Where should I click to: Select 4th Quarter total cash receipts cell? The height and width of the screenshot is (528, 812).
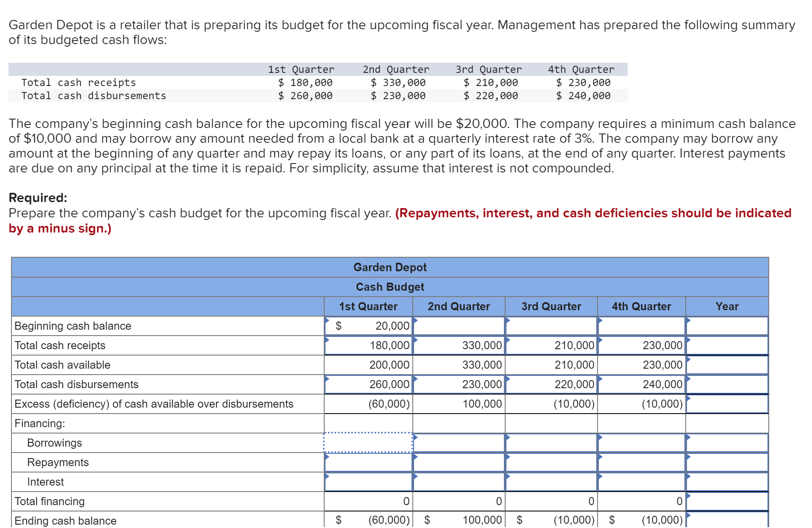(x=642, y=345)
